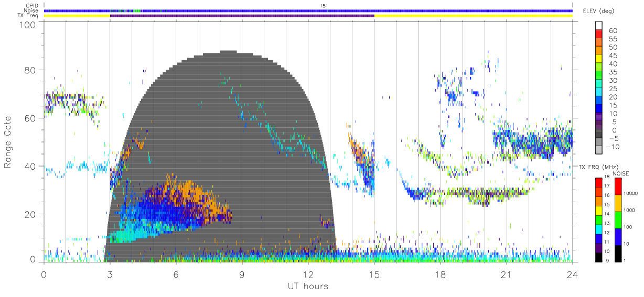Click the UT hours axis title

click(x=308, y=286)
